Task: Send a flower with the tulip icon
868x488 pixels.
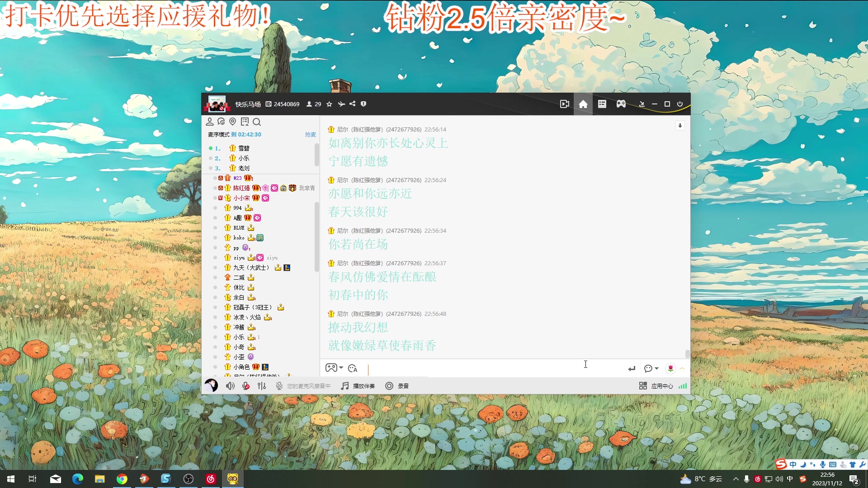Action: pos(670,368)
